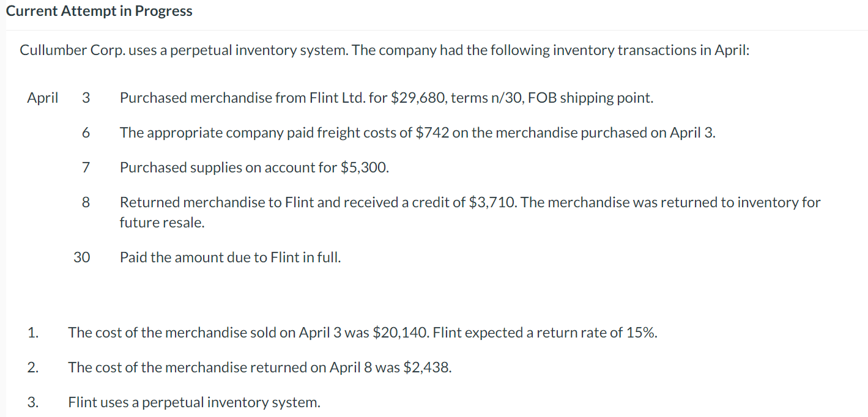This screenshot has height=417, width=868.
Task: Click the Cullumber Corp. introduction sentence
Action: (384, 50)
